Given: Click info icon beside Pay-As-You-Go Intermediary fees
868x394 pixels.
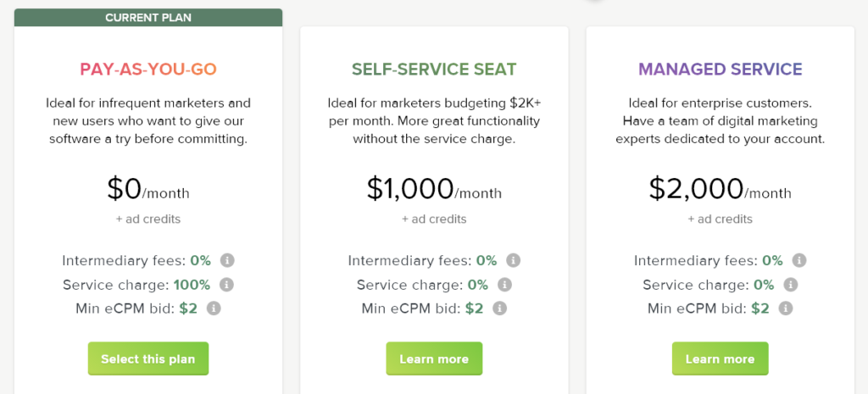Looking at the screenshot, I should point(227,260).
